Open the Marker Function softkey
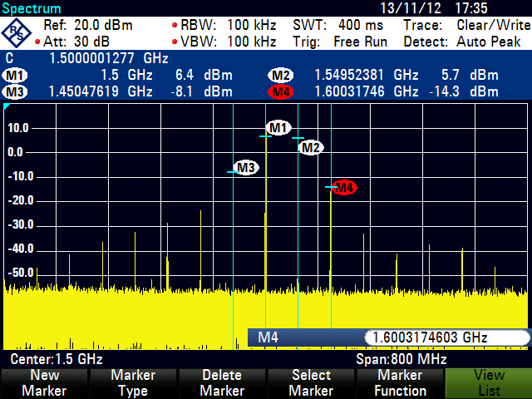 click(400, 383)
